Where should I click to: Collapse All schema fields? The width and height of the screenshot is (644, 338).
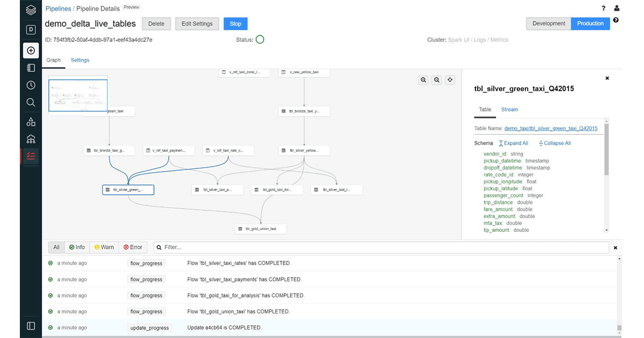554,143
